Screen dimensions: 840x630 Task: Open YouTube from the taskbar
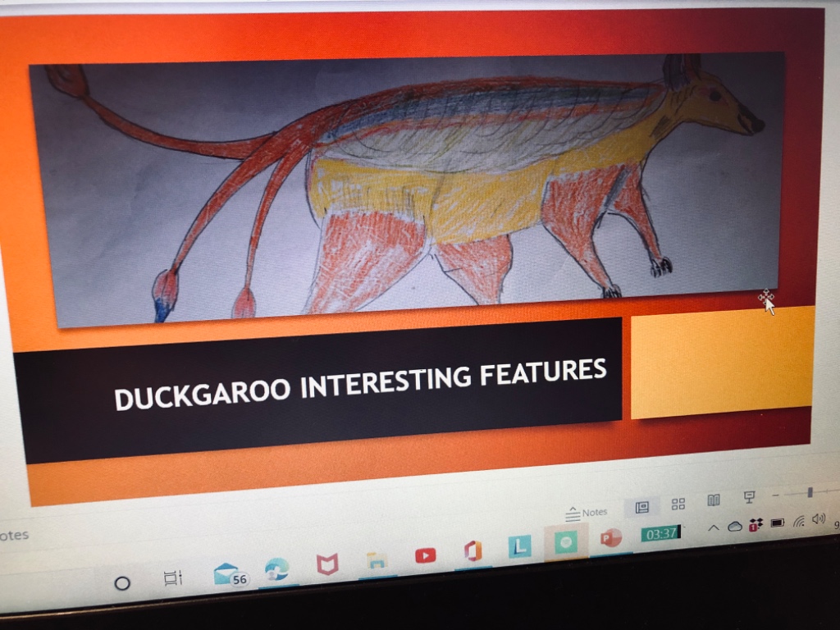point(425,555)
